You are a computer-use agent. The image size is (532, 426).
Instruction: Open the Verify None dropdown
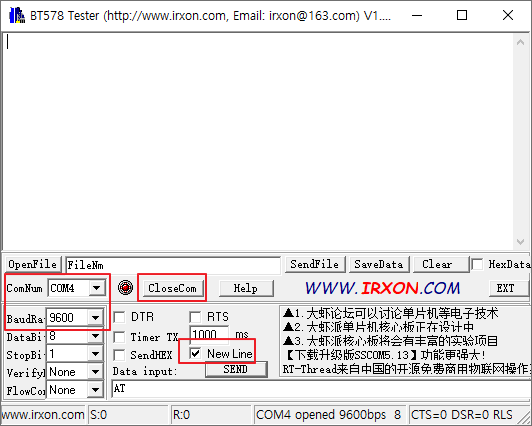click(x=95, y=372)
